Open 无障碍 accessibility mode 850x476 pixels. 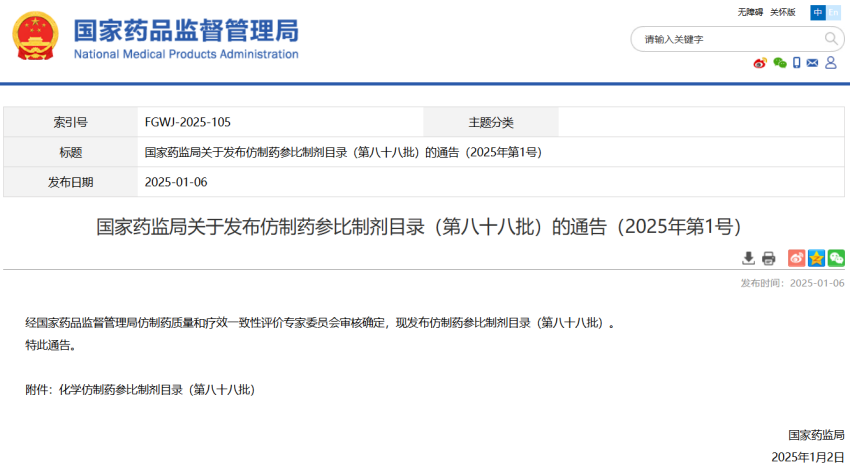tap(750, 12)
